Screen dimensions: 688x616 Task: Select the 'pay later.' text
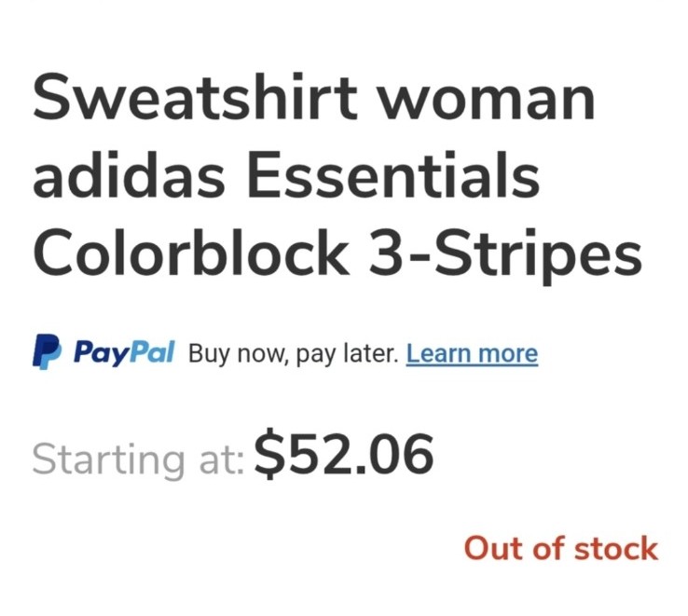pyautogui.click(x=347, y=354)
